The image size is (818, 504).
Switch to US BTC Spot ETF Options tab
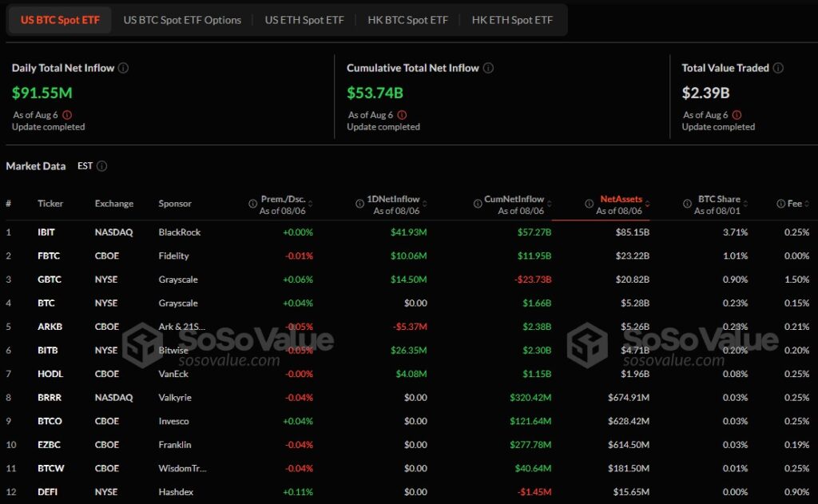pos(182,20)
